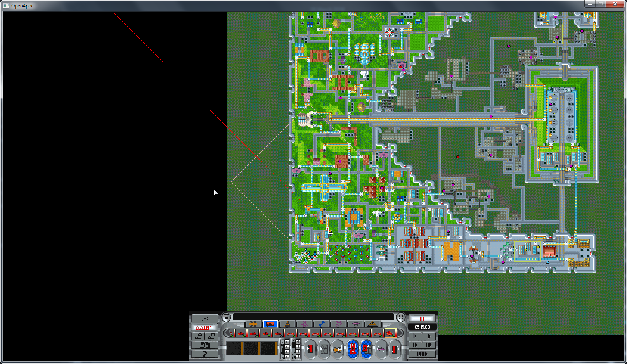
Task: Set high altitude, second arrow
Action: (298, 347)
